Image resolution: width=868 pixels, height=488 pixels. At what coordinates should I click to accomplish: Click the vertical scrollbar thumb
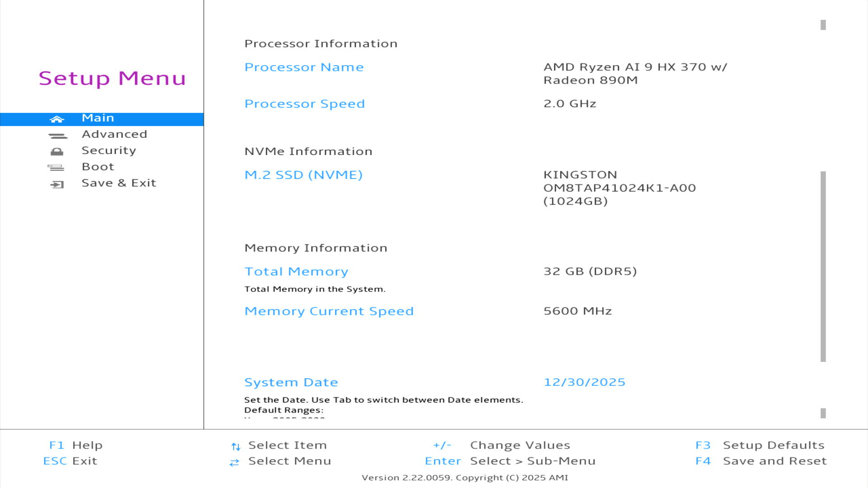coord(823,267)
